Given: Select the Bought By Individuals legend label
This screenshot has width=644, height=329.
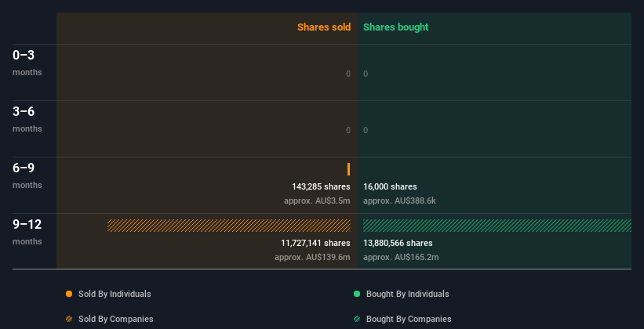Looking at the screenshot, I should tap(407, 294).
